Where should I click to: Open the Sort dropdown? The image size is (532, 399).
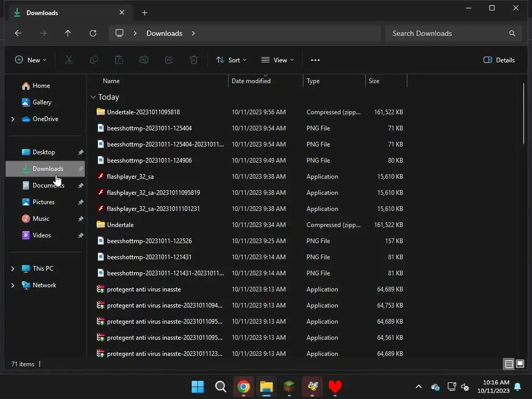pyautogui.click(x=231, y=60)
